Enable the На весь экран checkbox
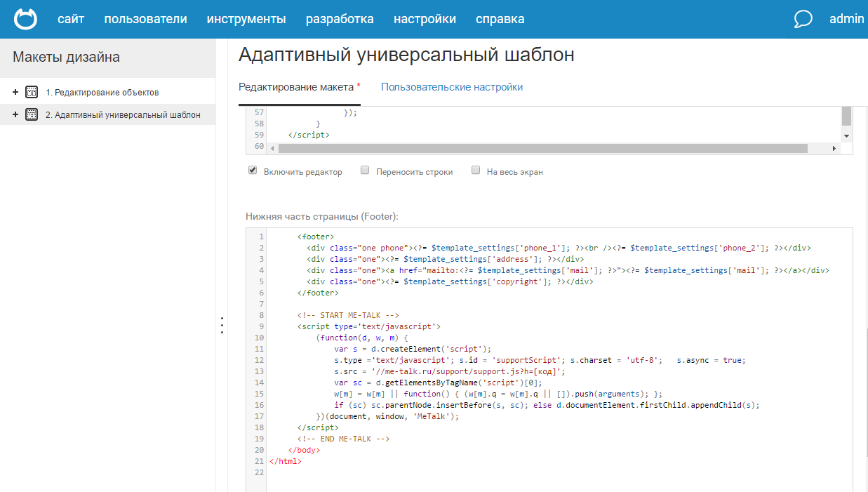868x492 pixels. 476,171
